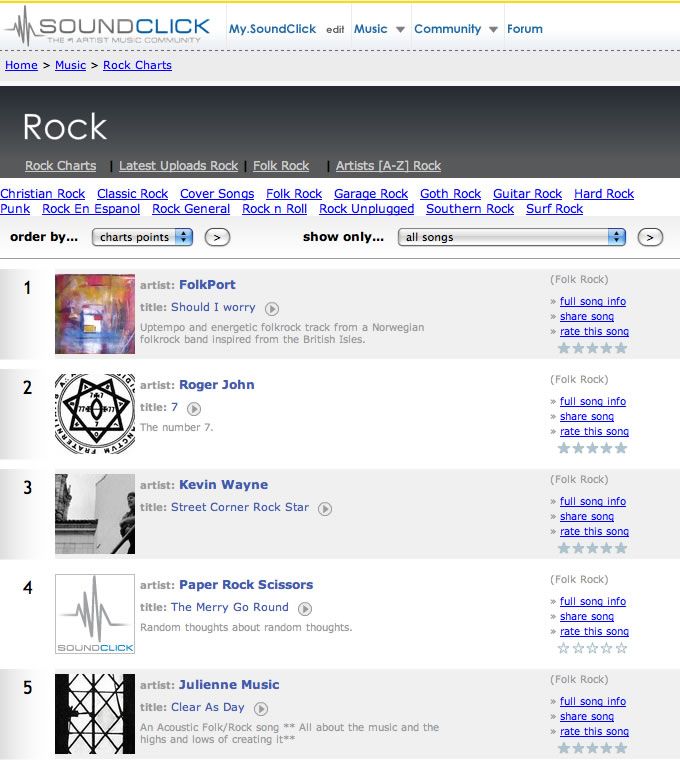The image size is (680, 768).
Task: Play the song titled 7
Action: pyautogui.click(x=194, y=408)
